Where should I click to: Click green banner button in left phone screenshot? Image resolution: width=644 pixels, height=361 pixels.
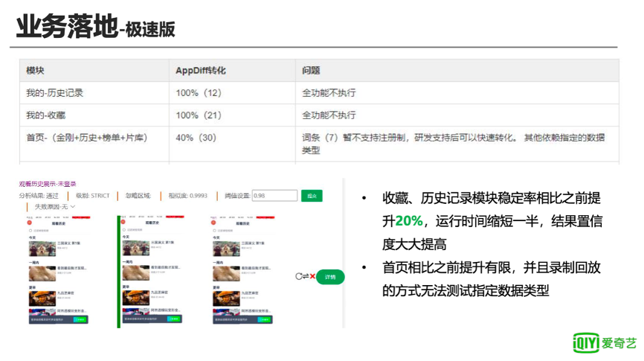pos(80,319)
